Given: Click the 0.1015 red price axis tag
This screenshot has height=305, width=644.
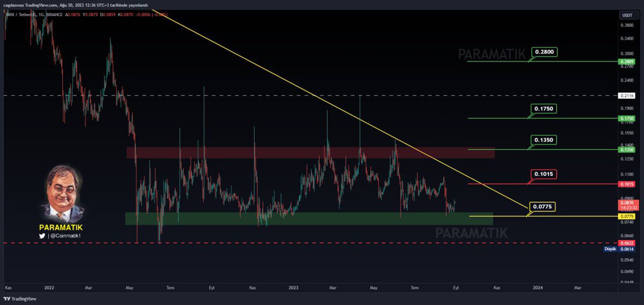Looking at the screenshot, I should 627,184.
